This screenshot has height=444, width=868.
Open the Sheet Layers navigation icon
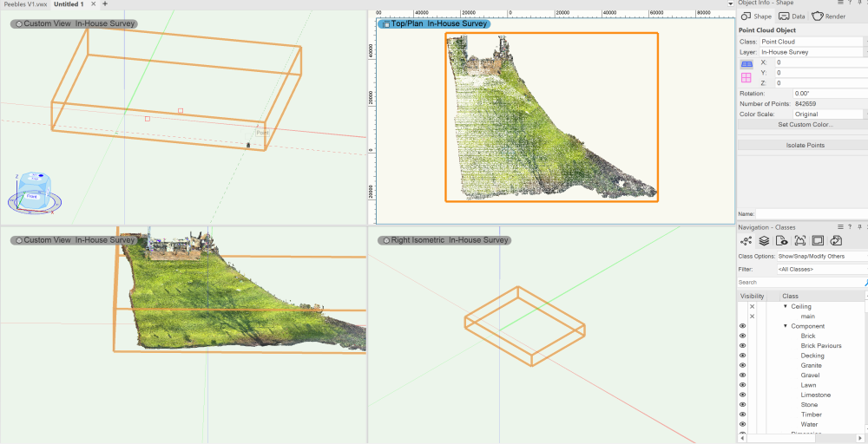point(782,240)
